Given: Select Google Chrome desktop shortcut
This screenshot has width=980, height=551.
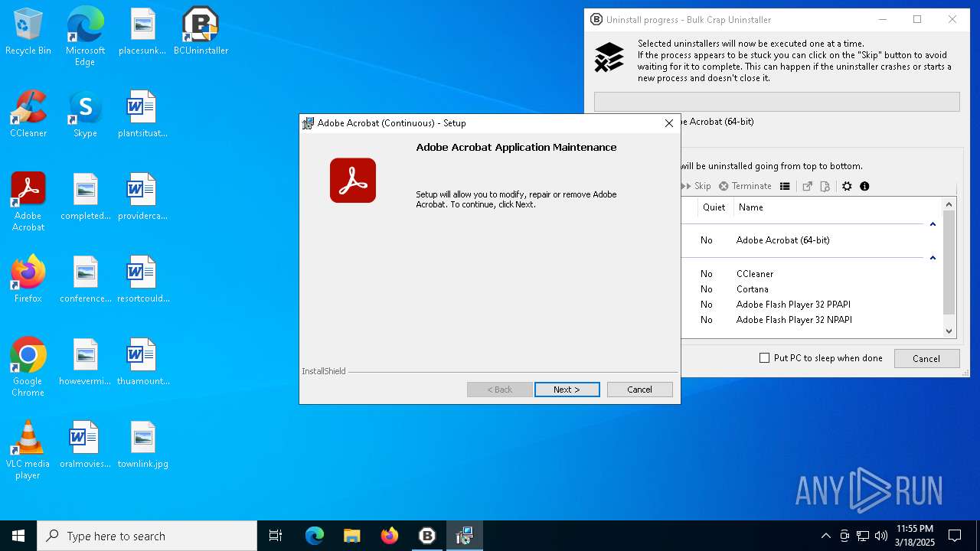Looking at the screenshot, I should 28,367.
